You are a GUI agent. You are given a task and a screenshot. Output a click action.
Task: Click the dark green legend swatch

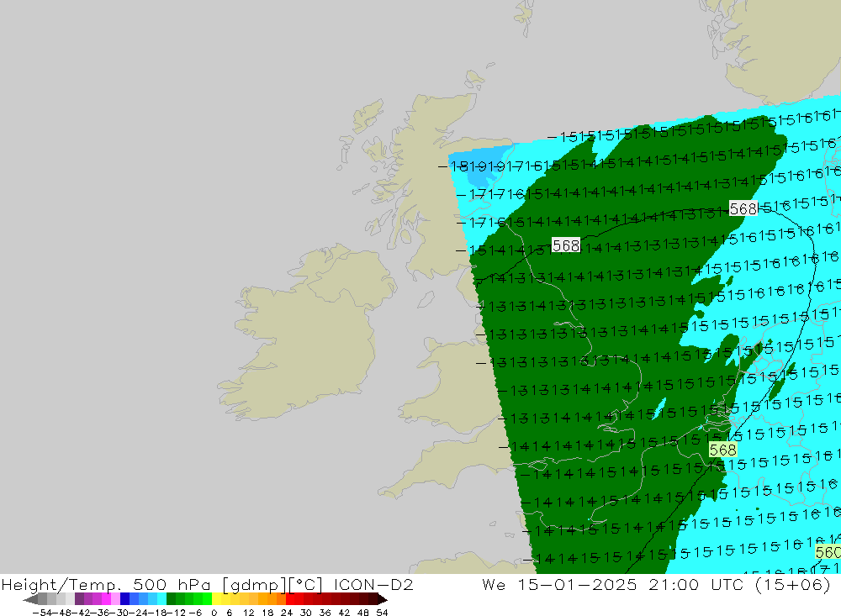click(x=171, y=599)
